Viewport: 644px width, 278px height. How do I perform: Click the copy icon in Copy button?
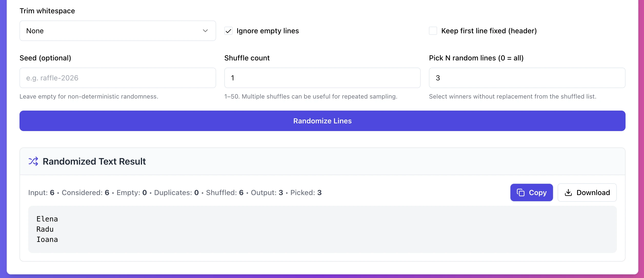click(x=520, y=193)
